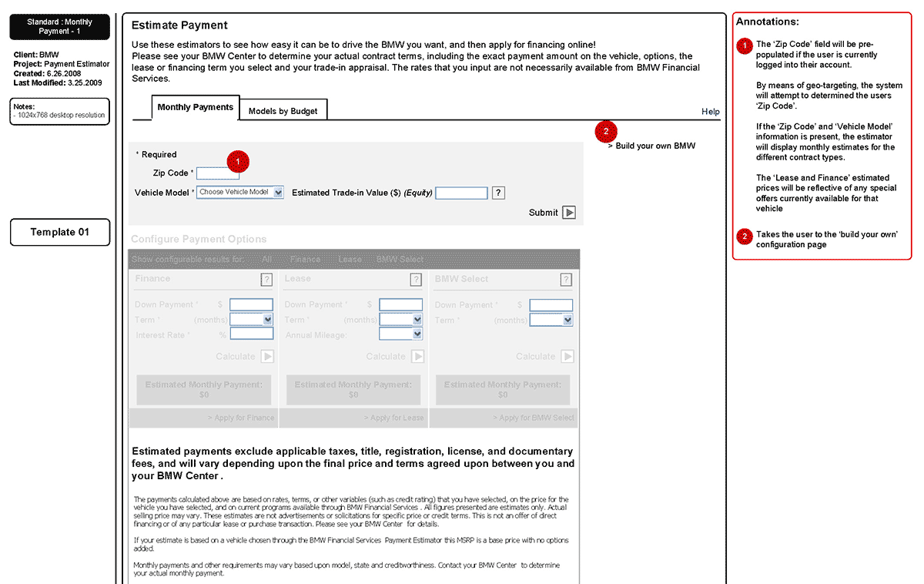Focus the Estimated Trade-in Value field
This screenshot has width=924, height=584.
(461, 193)
